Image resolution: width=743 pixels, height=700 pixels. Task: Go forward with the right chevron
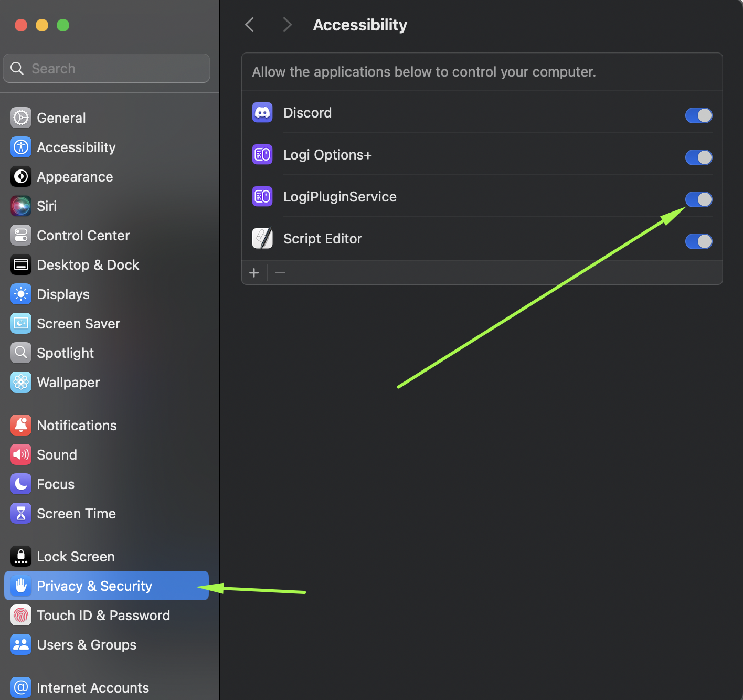coord(287,25)
